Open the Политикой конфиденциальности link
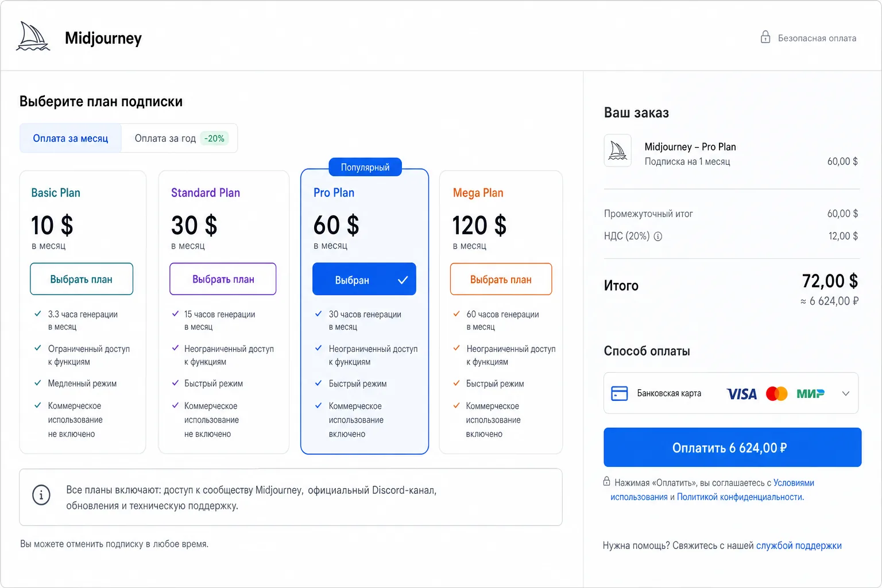This screenshot has height=588, width=882. [740, 497]
